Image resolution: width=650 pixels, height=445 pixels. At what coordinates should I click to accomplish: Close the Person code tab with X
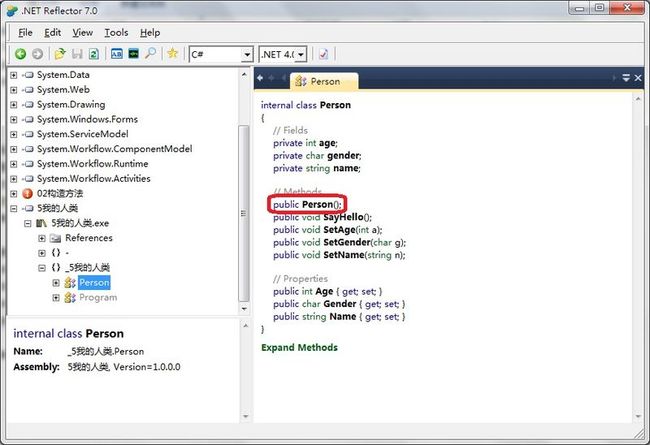(638, 78)
